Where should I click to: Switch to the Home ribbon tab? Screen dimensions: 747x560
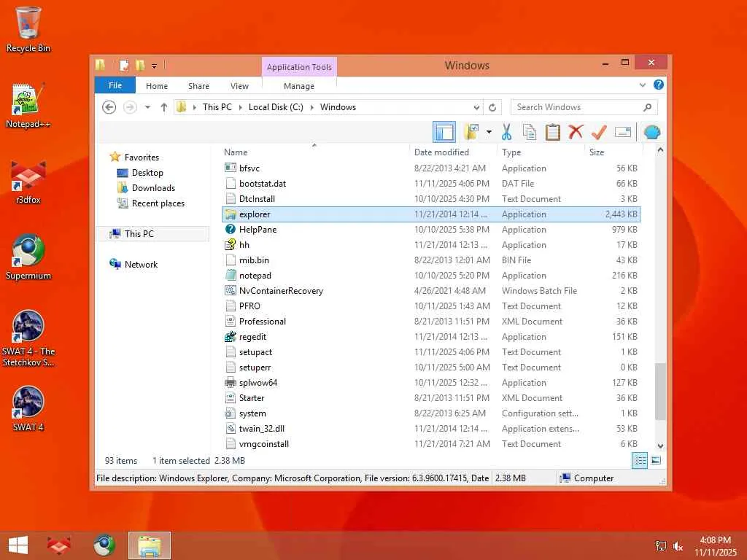coord(157,86)
